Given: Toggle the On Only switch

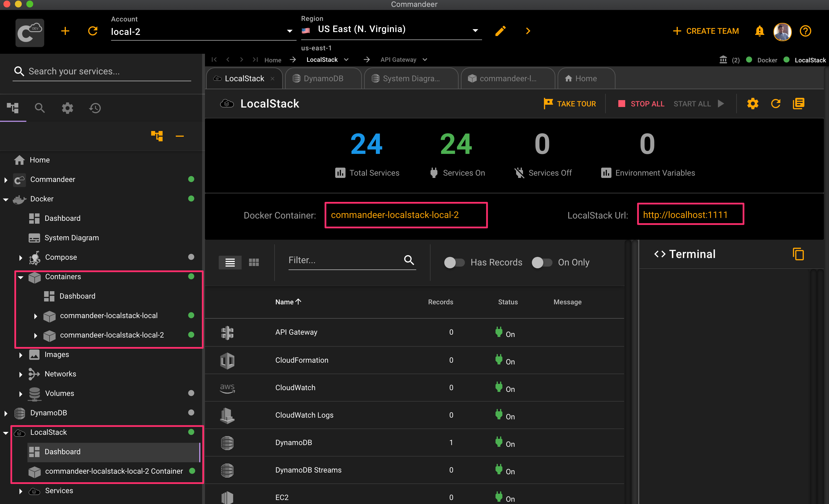Looking at the screenshot, I should point(542,262).
